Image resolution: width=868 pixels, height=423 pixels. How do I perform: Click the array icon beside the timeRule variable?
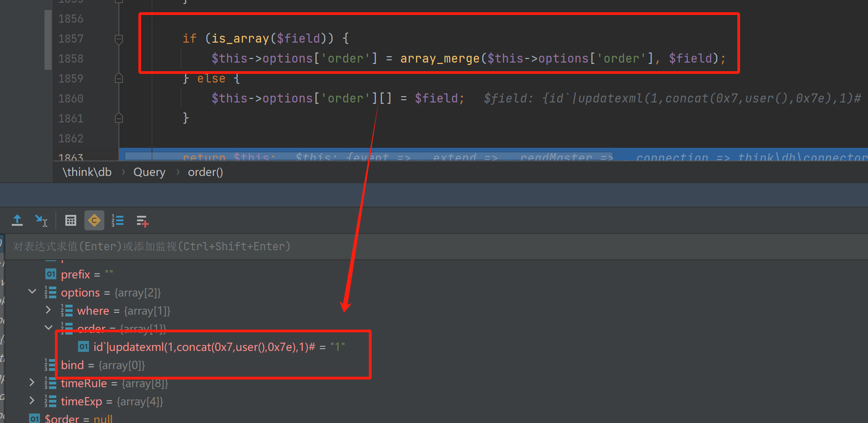tap(50, 383)
